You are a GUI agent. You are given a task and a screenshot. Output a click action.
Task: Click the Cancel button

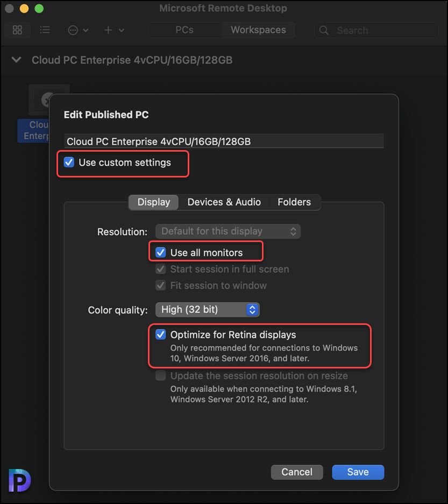(x=297, y=472)
